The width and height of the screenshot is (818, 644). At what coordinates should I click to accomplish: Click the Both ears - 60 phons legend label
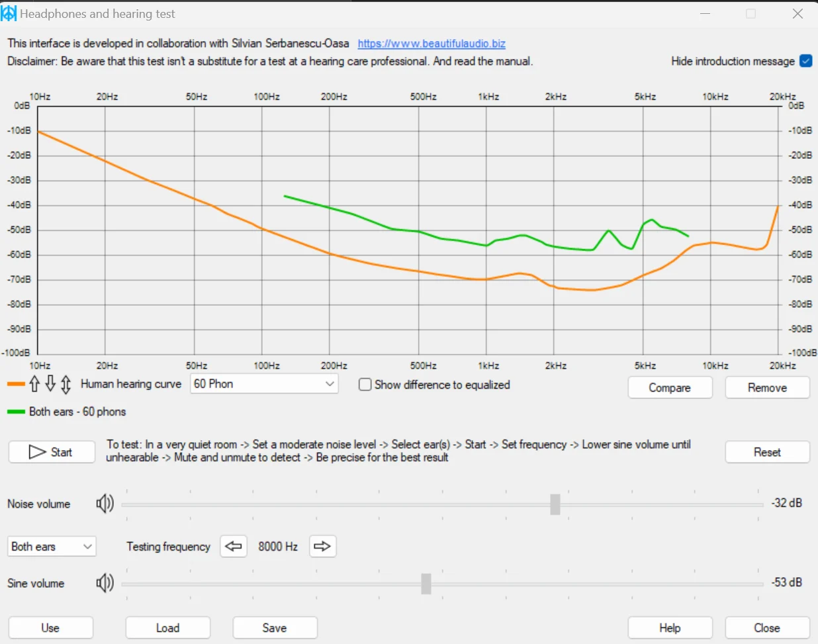pos(77,412)
